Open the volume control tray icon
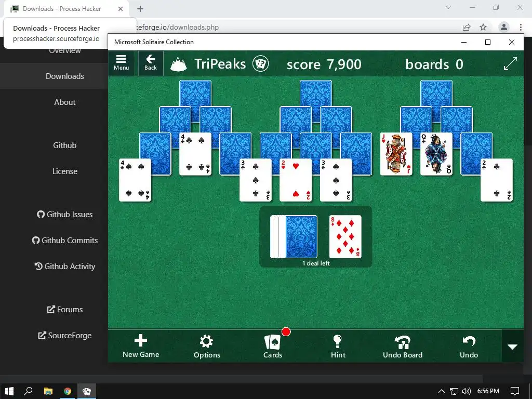The width and height of the screenshot is (532, 399). 467,391
